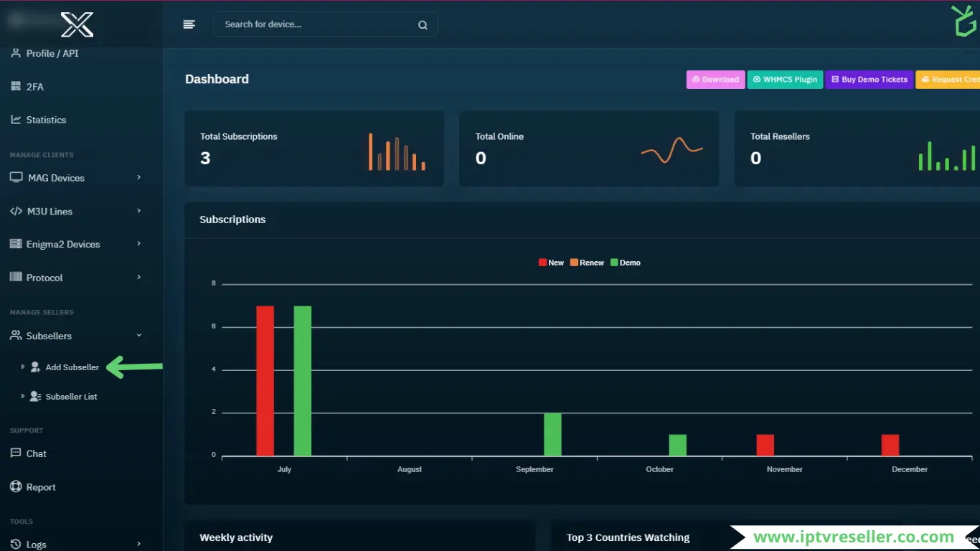The height and width of the screenshot is (551, 980).
Task: Click the pink Download button
Action: point(715,80)
